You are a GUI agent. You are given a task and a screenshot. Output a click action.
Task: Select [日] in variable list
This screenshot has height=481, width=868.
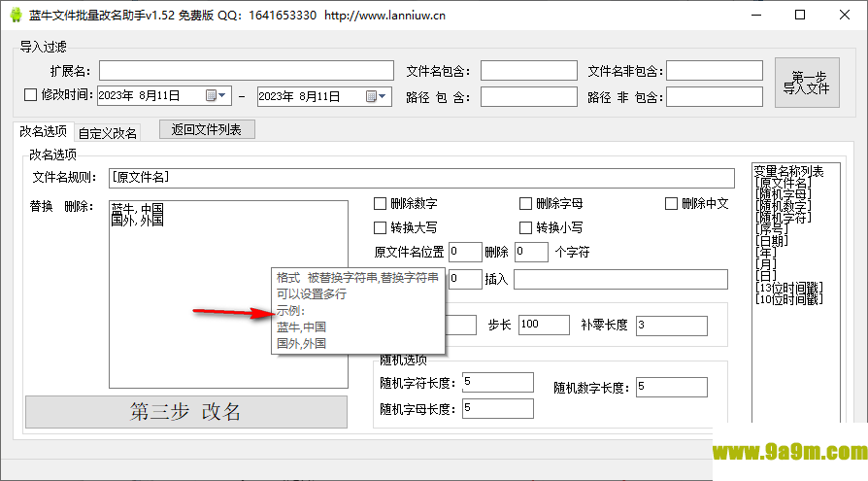coord(766,276)
